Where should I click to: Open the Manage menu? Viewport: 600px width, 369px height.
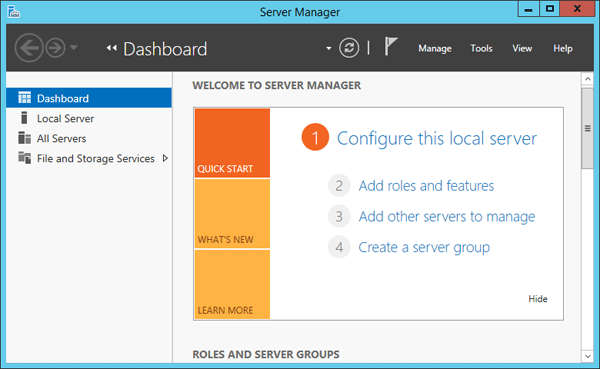[435, 49]
